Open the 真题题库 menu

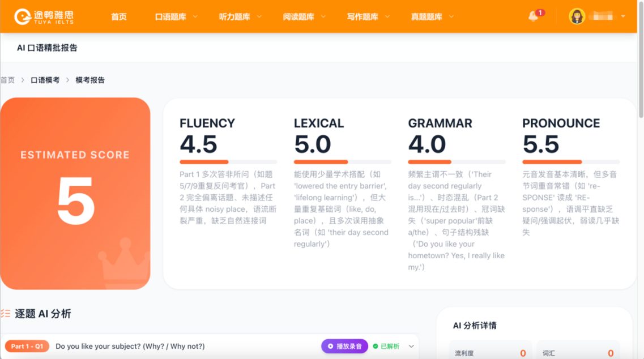pos(432,17)
